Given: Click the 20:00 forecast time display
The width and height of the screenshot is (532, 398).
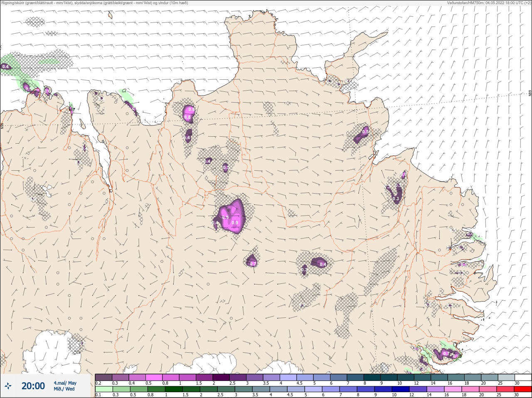Looking at the screenshot, I should click(x=33, y=386).
